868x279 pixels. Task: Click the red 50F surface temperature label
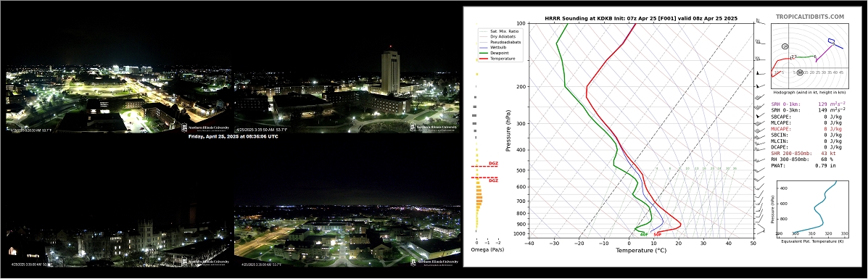coord(657,235)
